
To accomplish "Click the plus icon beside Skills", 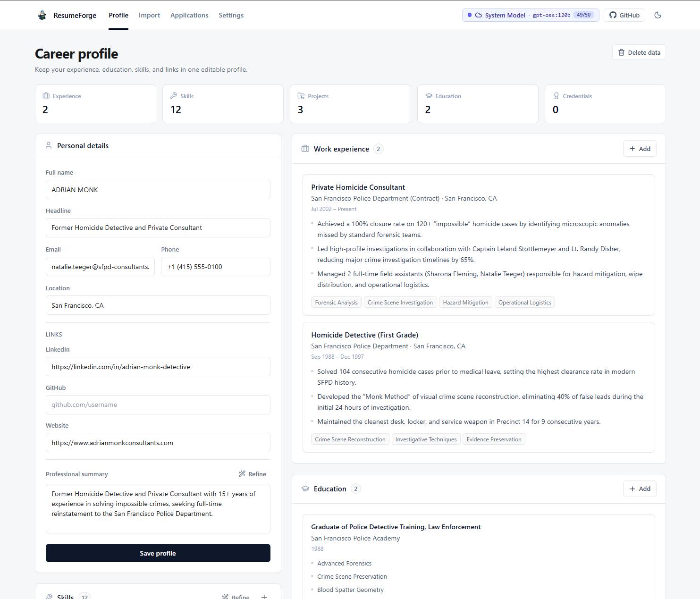I will (264, 597).
